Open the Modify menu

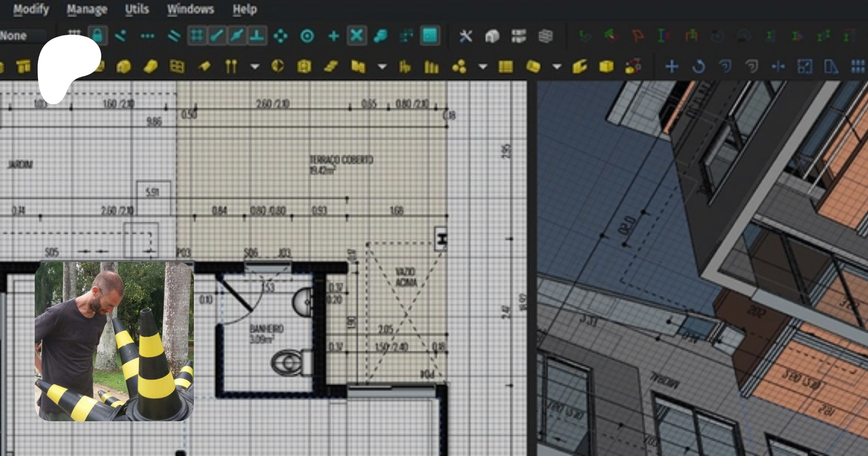tap(31, 9)
